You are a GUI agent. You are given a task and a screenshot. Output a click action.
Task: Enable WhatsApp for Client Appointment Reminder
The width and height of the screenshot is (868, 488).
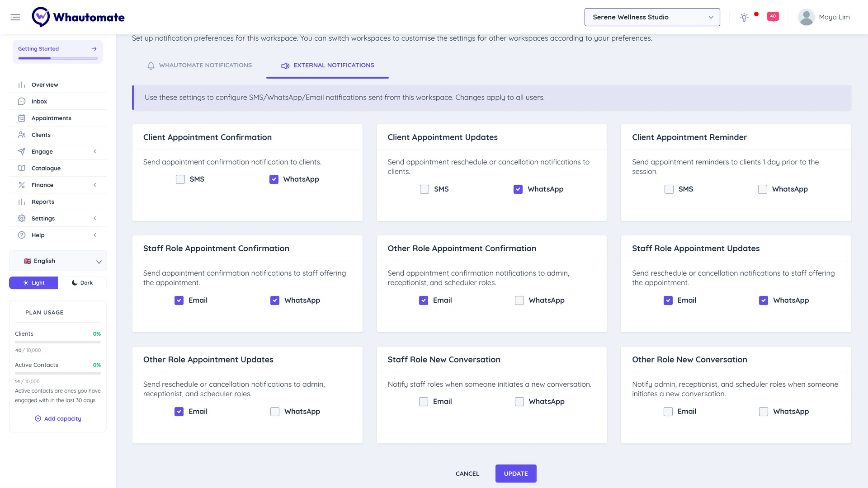point(763,189)
